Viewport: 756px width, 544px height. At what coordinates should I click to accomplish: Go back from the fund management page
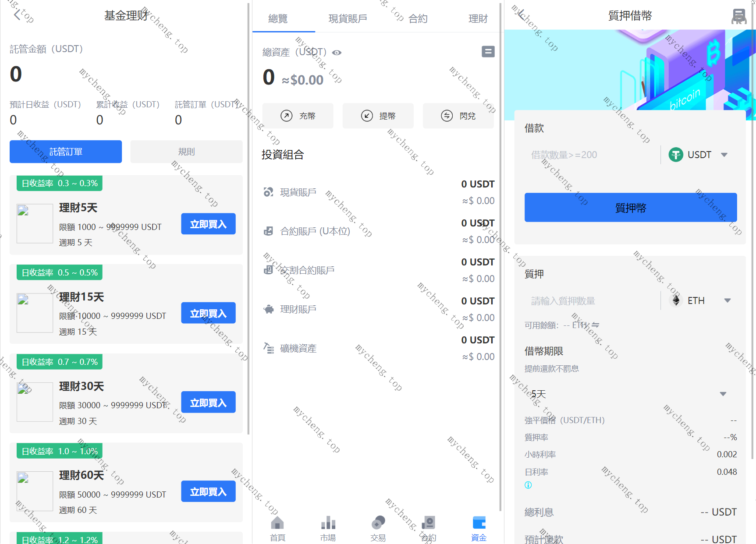coord(18,15)
